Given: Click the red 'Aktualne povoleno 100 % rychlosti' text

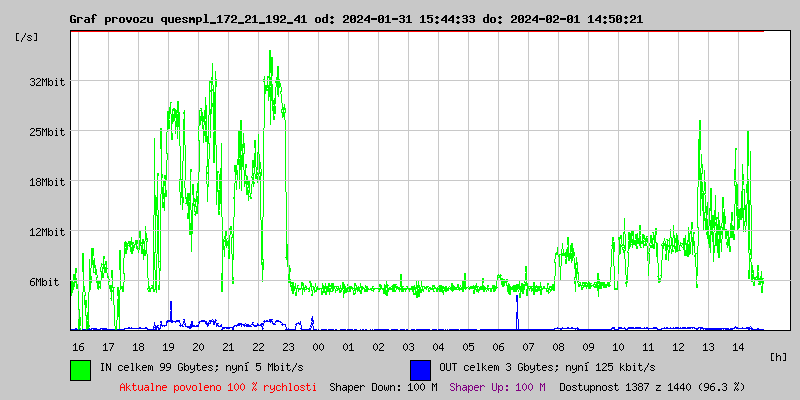Looking at the screenshot, I should click(x=218, y=387).
